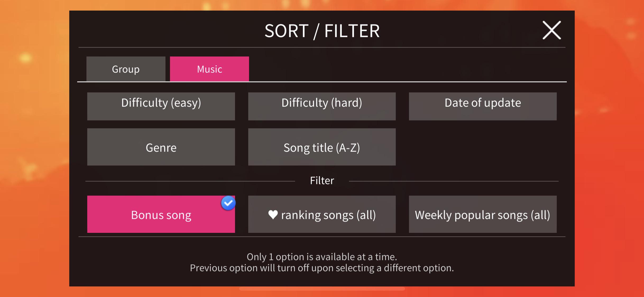Switch to the Group tab
The image size is (644, 297).
coord(126,69)
